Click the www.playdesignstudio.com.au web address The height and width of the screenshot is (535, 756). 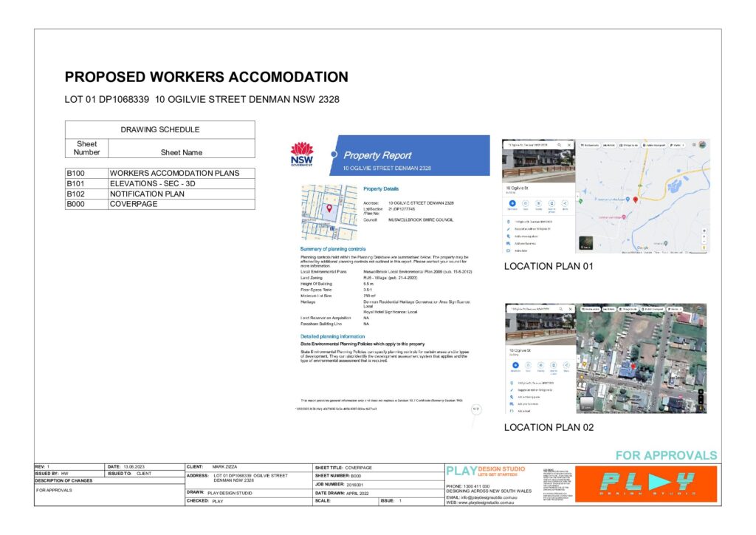tap(486, 502)
